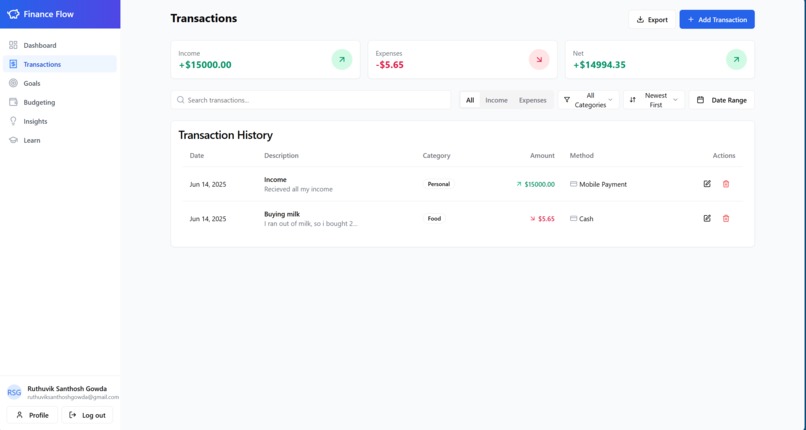
Task: Click the Method column header
Action: pyautogui.click(x=581, y=156)
